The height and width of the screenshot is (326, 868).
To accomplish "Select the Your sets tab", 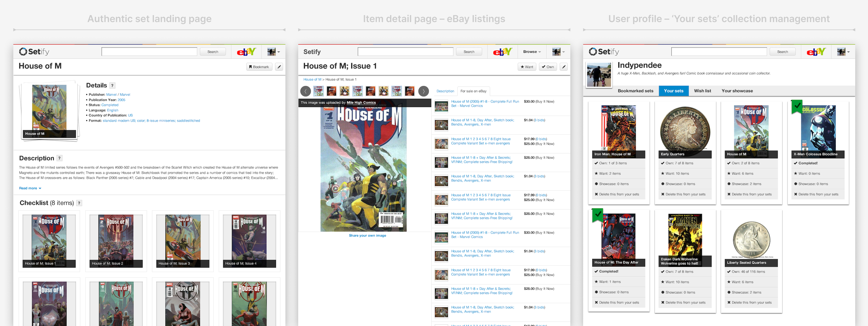I will click(674, 91).
